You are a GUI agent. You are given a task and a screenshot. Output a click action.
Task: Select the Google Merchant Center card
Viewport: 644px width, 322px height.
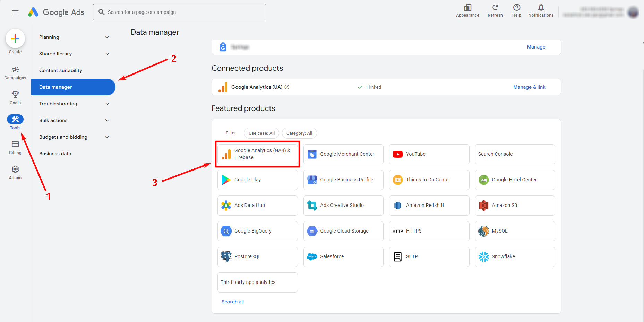[x=343, y=154]
